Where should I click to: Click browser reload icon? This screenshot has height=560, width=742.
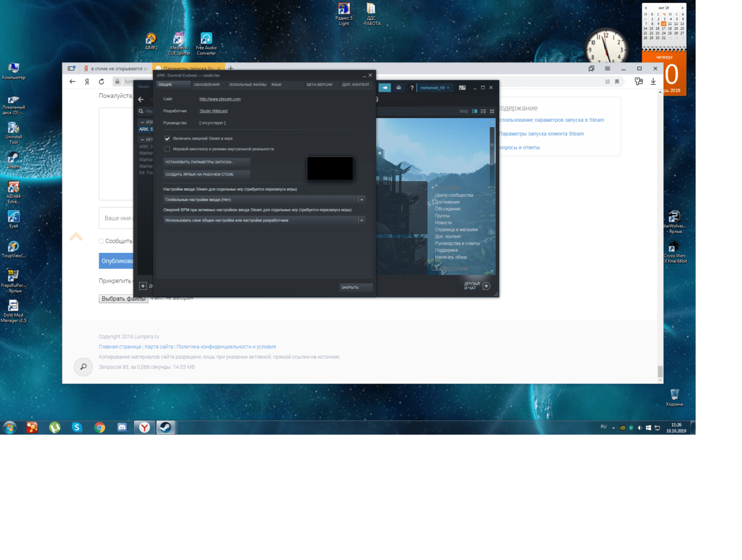pos(101,82)
